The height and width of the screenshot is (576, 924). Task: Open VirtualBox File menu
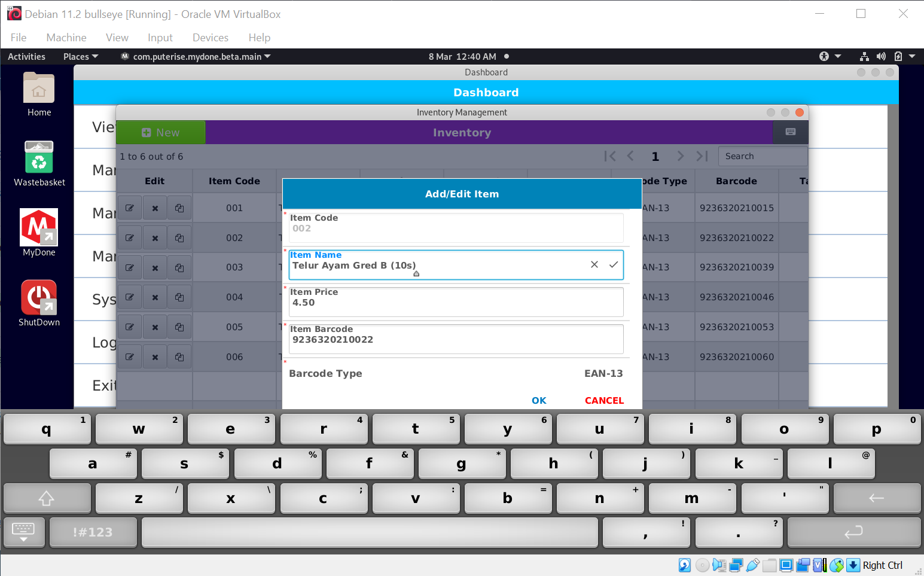click(x=19, y=37)
